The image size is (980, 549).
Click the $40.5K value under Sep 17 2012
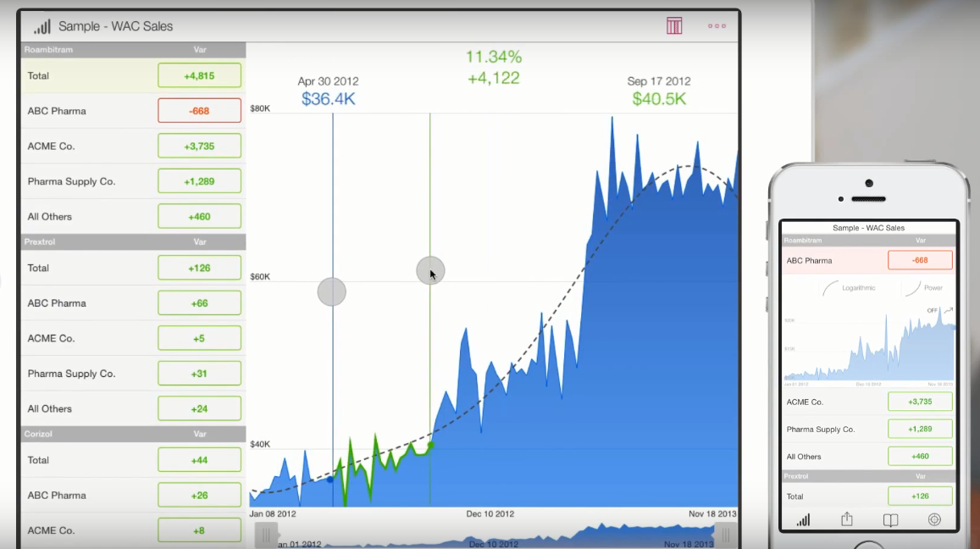coord(659,99)
